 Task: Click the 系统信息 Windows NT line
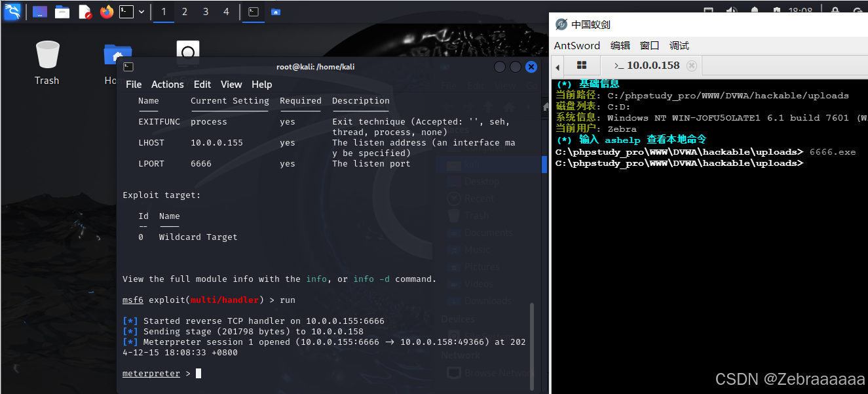coord(711,118)
